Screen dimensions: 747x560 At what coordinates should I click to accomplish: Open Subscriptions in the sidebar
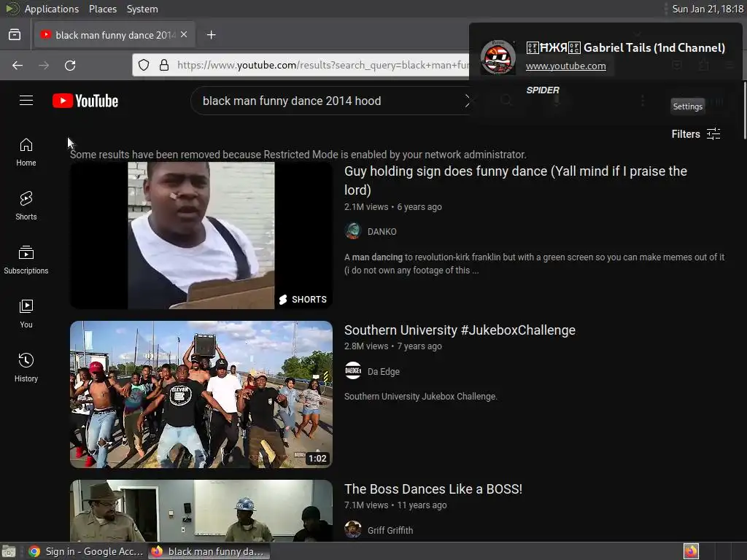coord(26,260)
